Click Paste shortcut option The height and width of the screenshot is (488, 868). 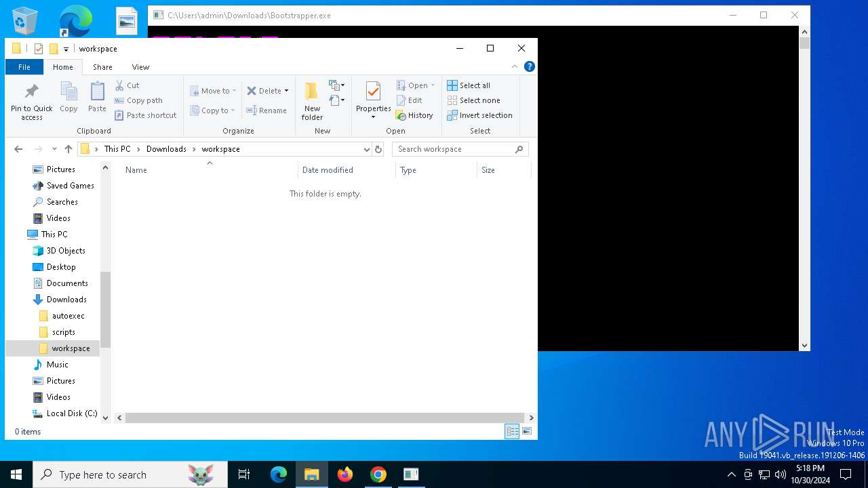(145, 115)
